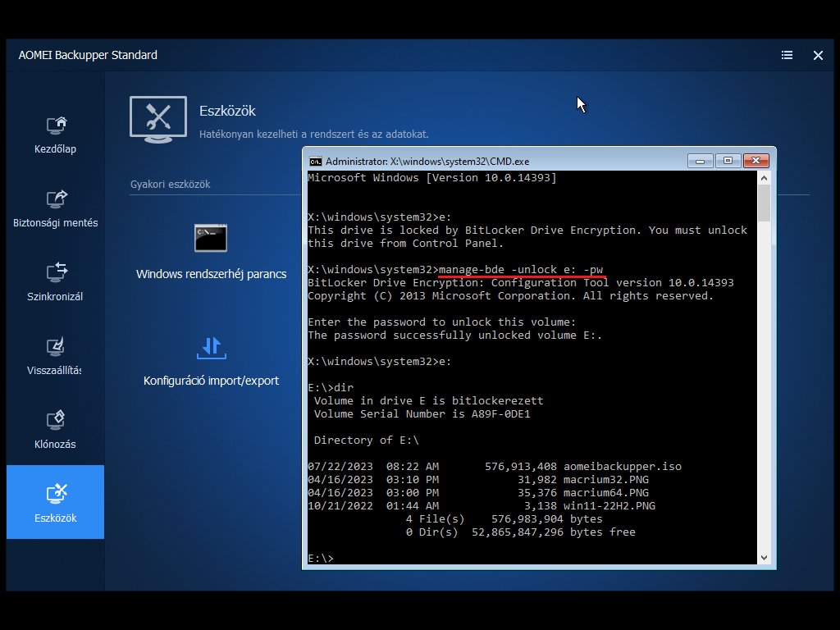
Task: Go to the Szinkronizál sync section
Action: 55,283
